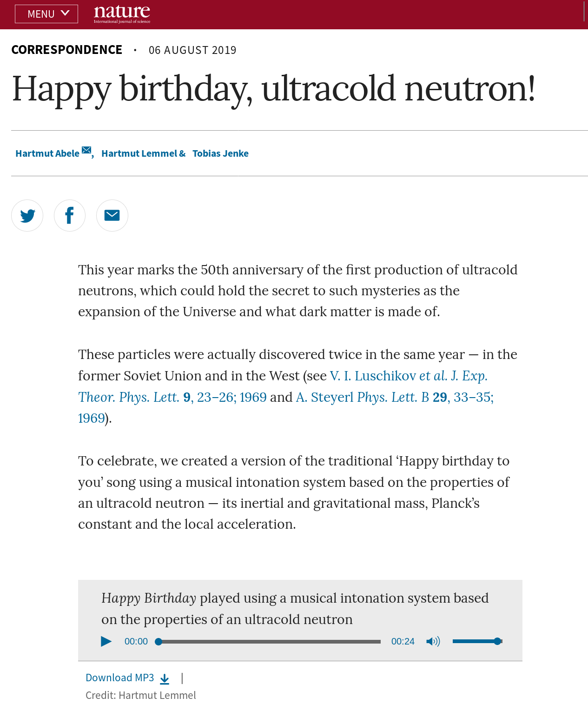Image resolution: width=588 pixels, height=711 pixels.
Task: Click the MENU chevron arrow
Action: point(65,13)
